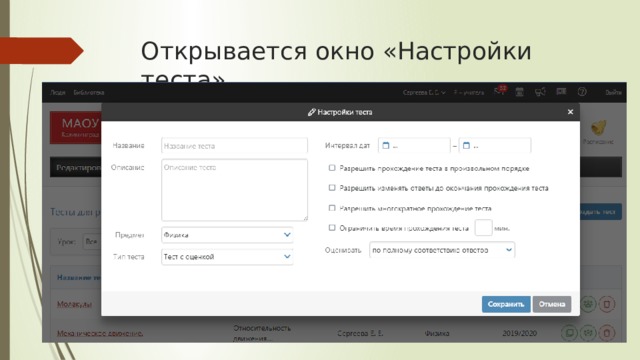Screen dimensions: 640x360
Task: Open the messages icon with red badge
Action: (501, 91)
